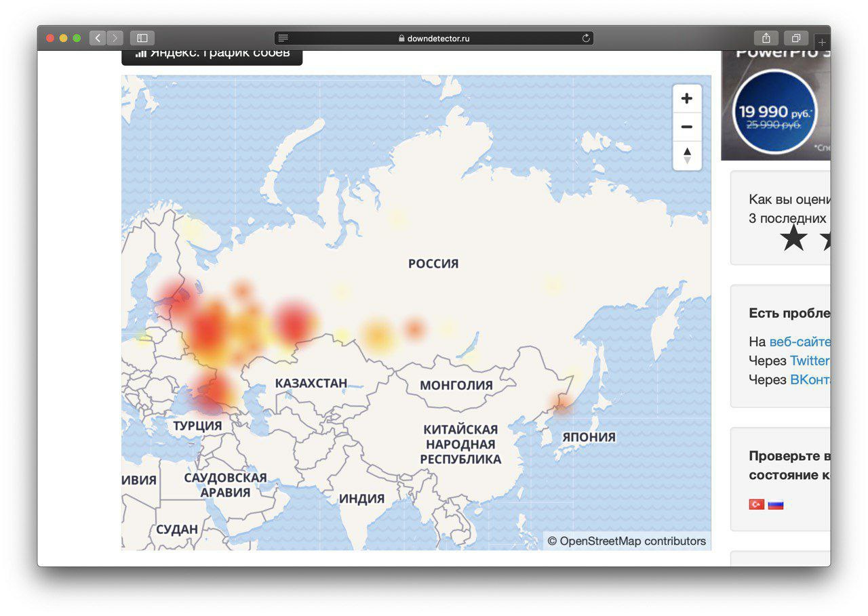Click the ИНДИЯ label on the map
This screenshot has width=868, height=616.
(x=361, y=499)
